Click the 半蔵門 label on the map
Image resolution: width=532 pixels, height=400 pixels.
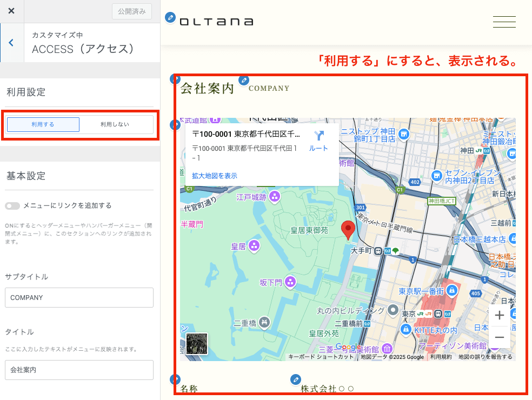[x=192, y=224]
